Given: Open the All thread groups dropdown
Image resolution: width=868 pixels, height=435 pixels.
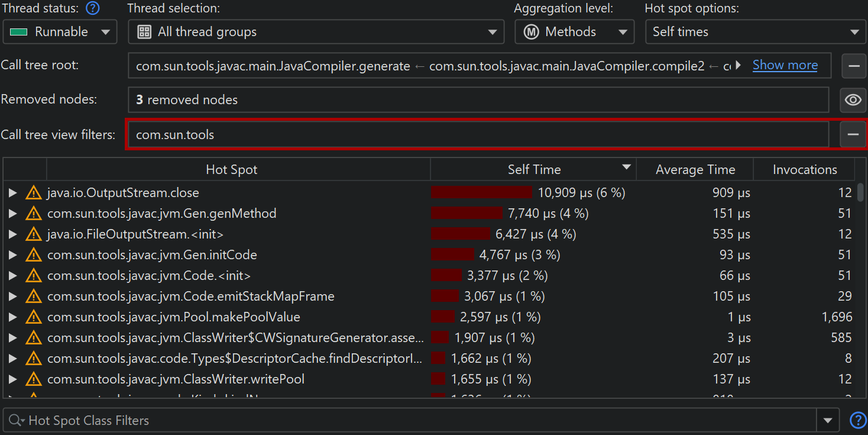Looking at the screenshot, I should click(316, 32).
